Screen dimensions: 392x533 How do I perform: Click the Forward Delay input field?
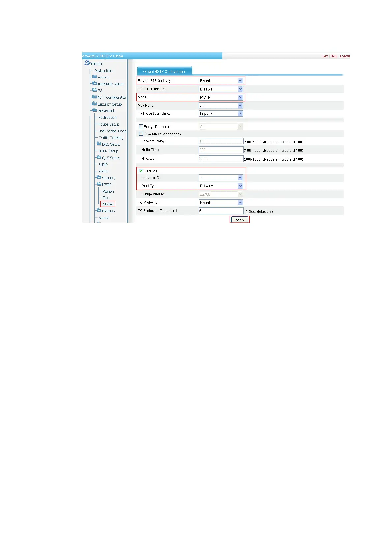coord(221,141)
